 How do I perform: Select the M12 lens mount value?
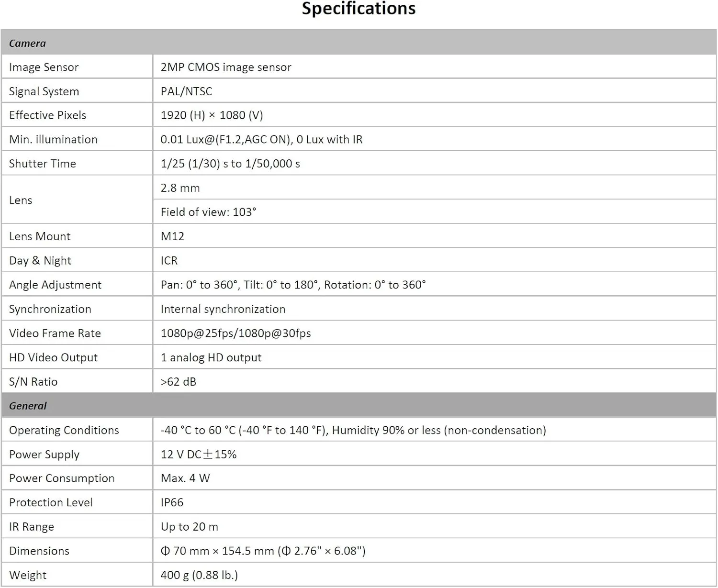(x=172, y=236)
